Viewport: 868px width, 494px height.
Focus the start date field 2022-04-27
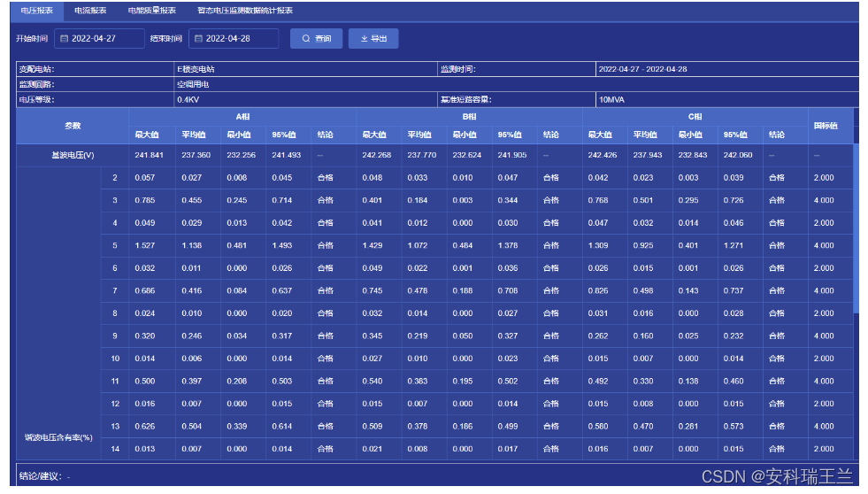point(100,39)
